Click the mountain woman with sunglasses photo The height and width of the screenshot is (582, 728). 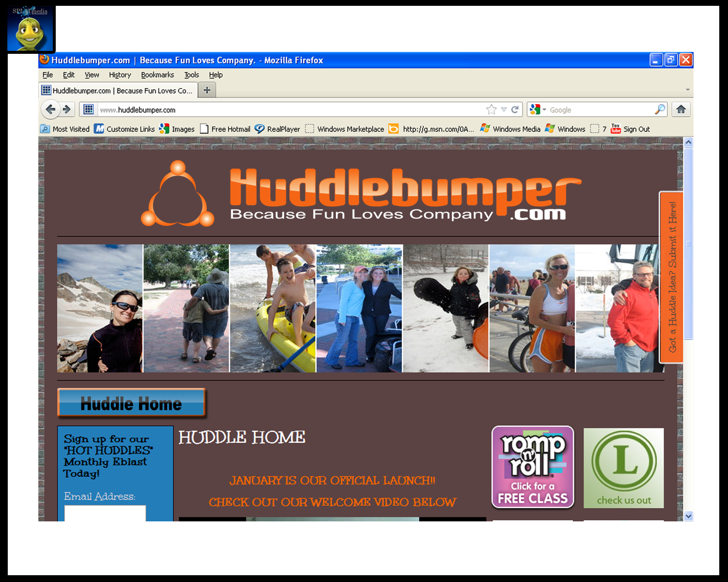100,308
